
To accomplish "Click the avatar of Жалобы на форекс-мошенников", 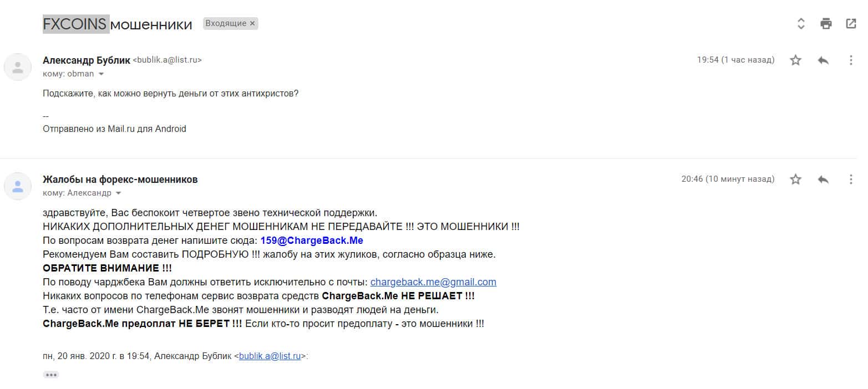I will pos(18,186).
